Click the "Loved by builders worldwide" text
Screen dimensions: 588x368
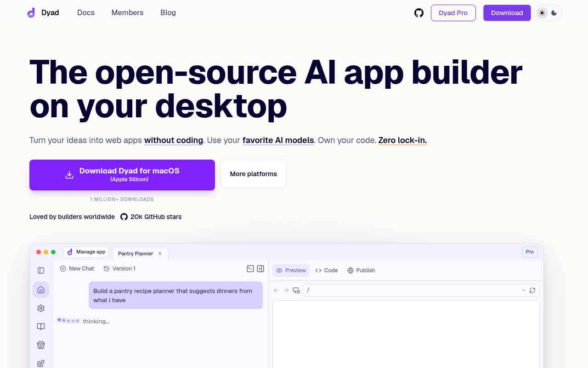(x=72, y=217)
